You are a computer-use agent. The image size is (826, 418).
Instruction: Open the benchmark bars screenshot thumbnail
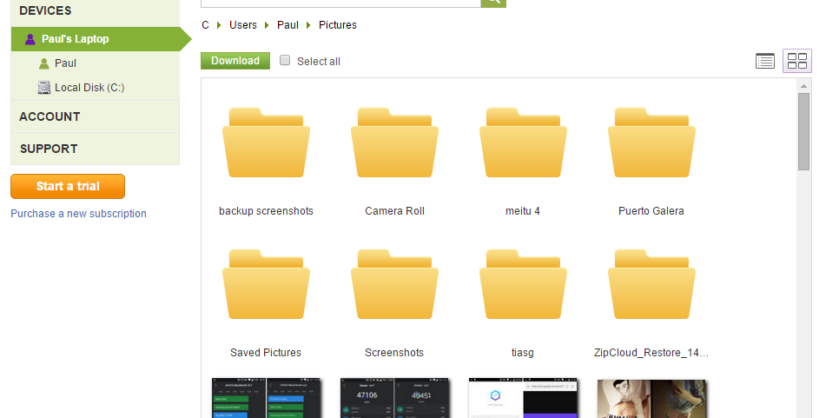pos(266,398)
